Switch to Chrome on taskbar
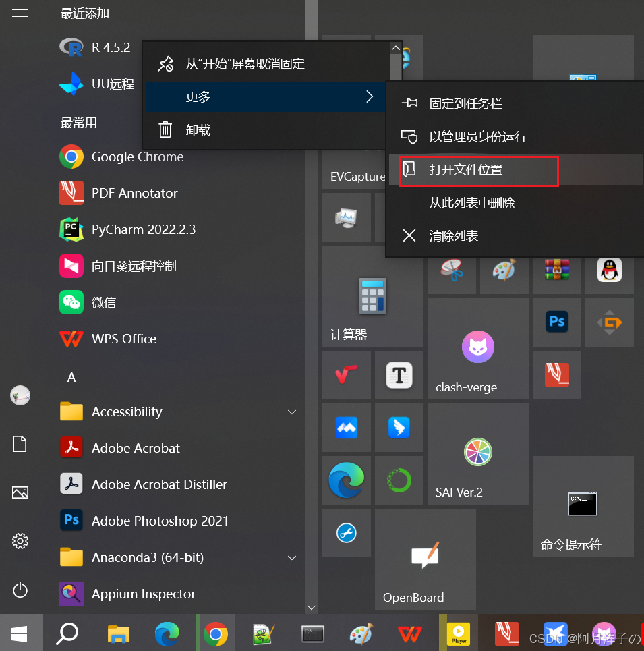The width and height of the screenshot is (644, 651). point(216,633)
